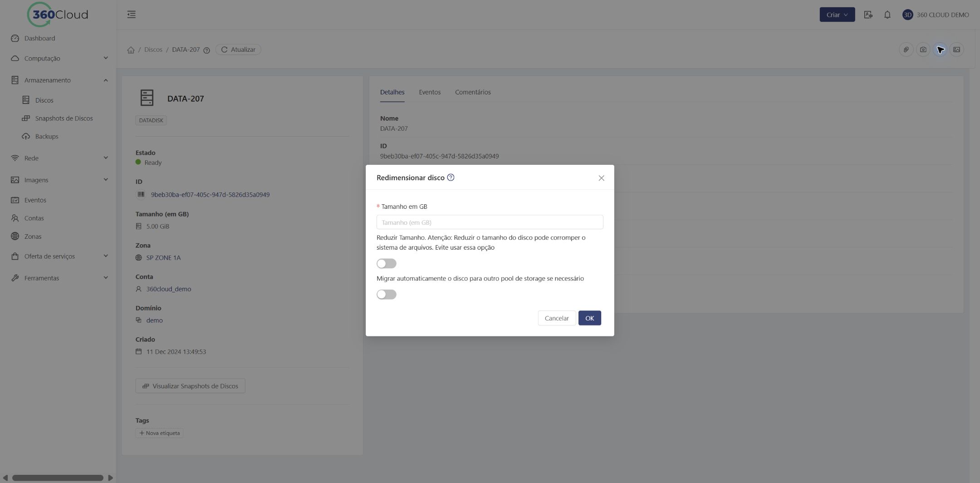Click the Atualizar refresh button
The height and width of the screenshot is (483, 980).
point(238,49)
